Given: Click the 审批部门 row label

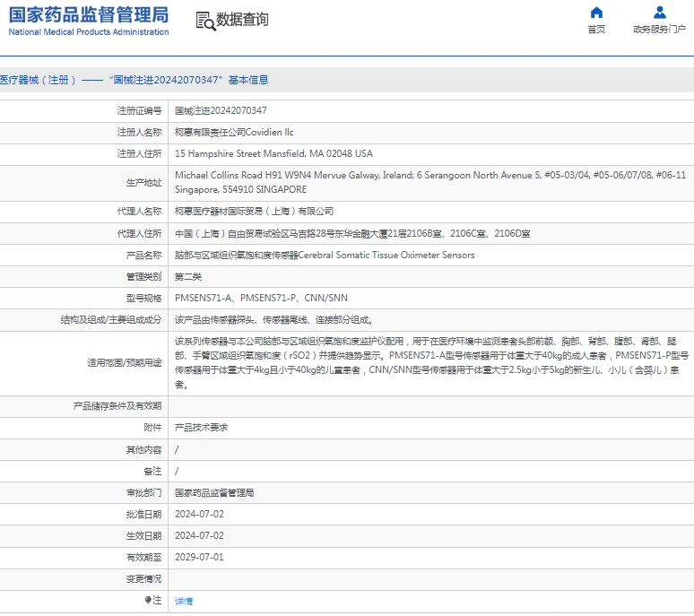Looking at the screenshot, I should click(x=143, y=493).
